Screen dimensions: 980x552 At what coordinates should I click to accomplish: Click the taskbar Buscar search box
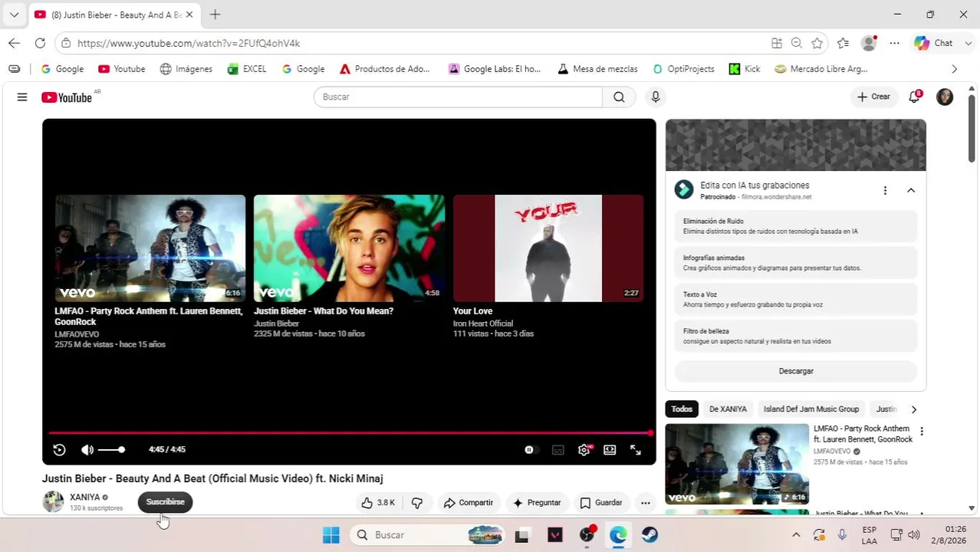tap(428, 535)
